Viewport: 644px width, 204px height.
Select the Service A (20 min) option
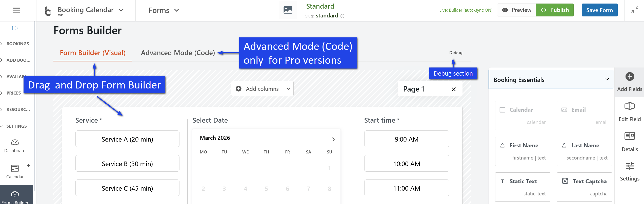point(127,139)
